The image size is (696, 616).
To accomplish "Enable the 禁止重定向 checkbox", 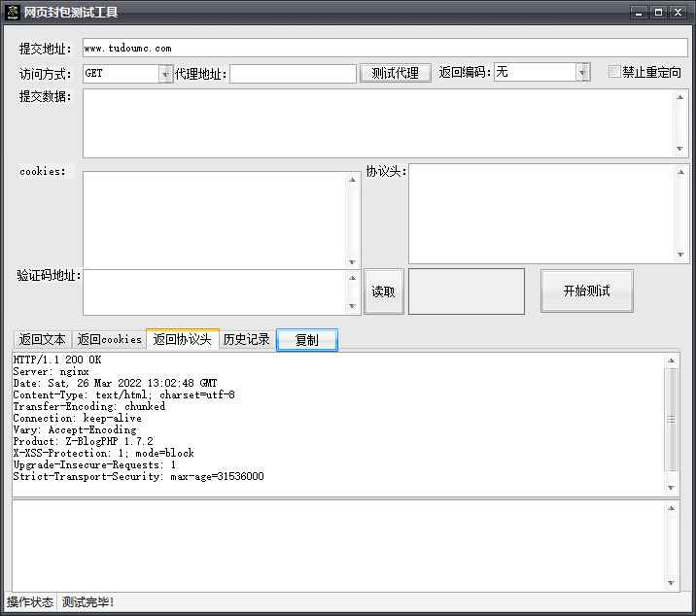I will pos(614,72).
